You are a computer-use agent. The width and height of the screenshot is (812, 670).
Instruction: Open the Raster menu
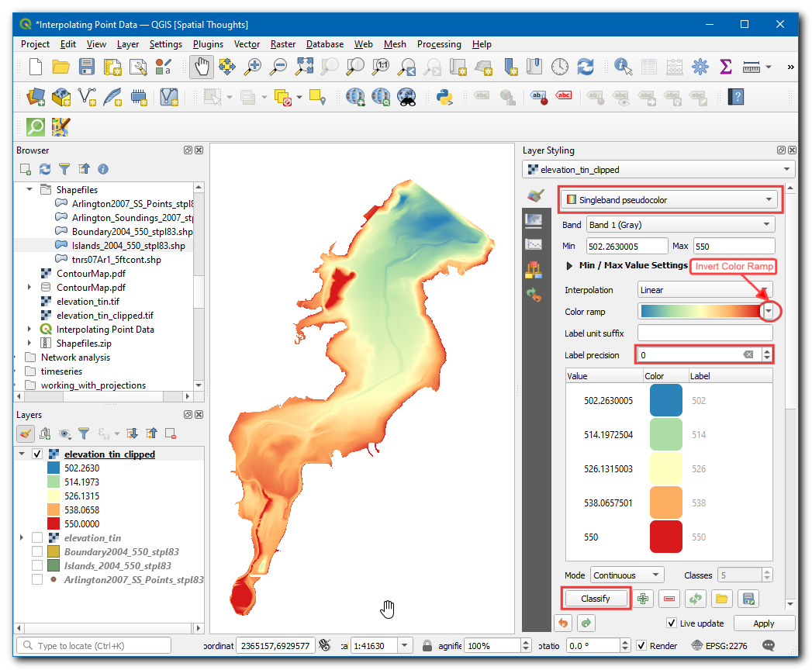point(283,44)
